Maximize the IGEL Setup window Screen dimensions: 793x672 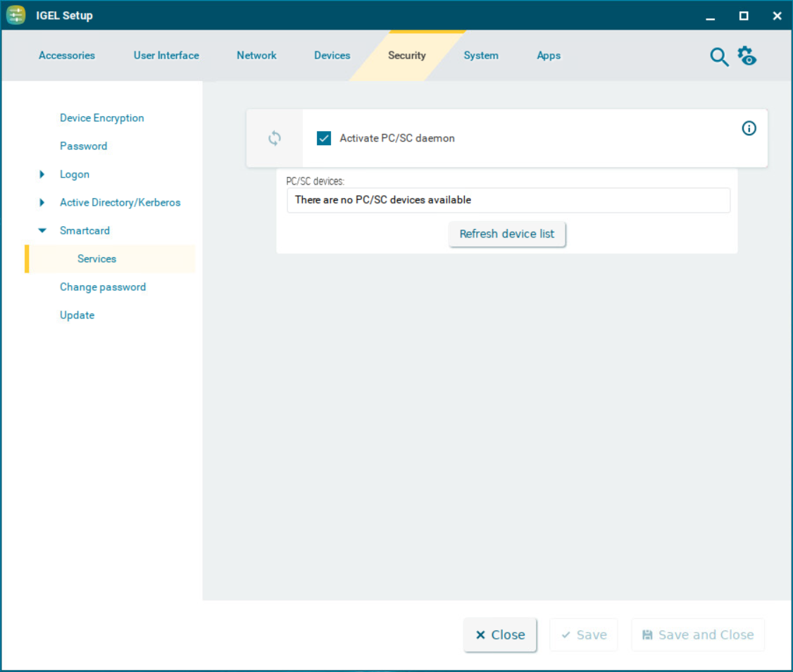pyautogui.click(x=744, y=15)
